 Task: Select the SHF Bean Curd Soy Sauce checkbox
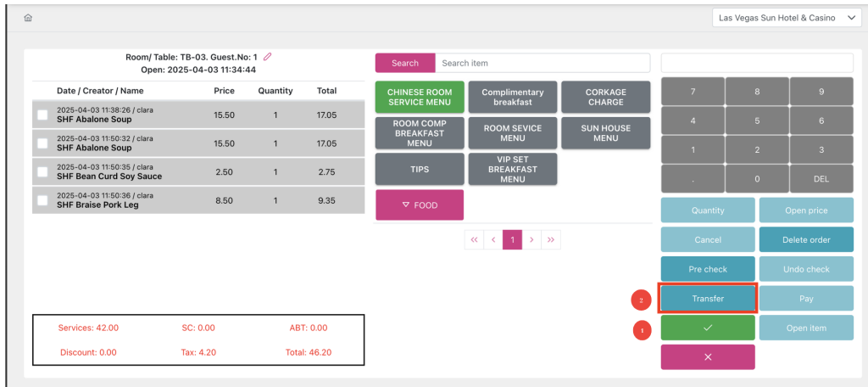point(43,171)
